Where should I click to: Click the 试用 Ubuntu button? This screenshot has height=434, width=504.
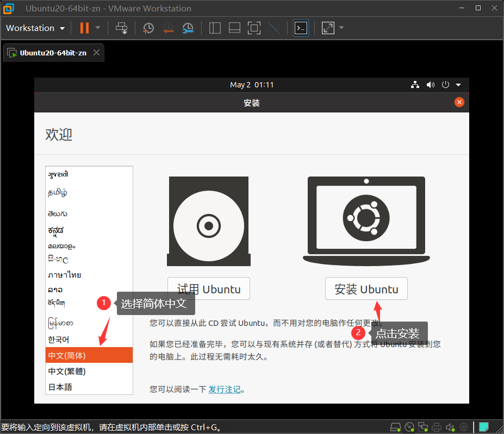click(209, 289)
